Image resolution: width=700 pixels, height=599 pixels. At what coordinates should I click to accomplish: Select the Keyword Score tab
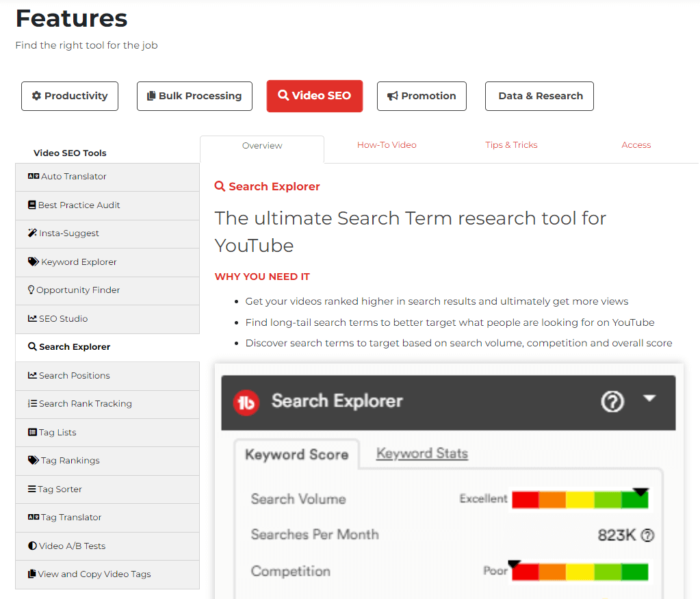coord(297,455)
